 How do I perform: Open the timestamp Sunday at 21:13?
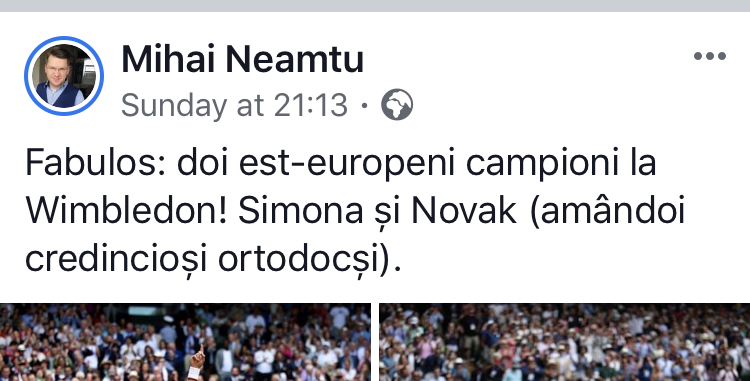[x=234, y=105]
